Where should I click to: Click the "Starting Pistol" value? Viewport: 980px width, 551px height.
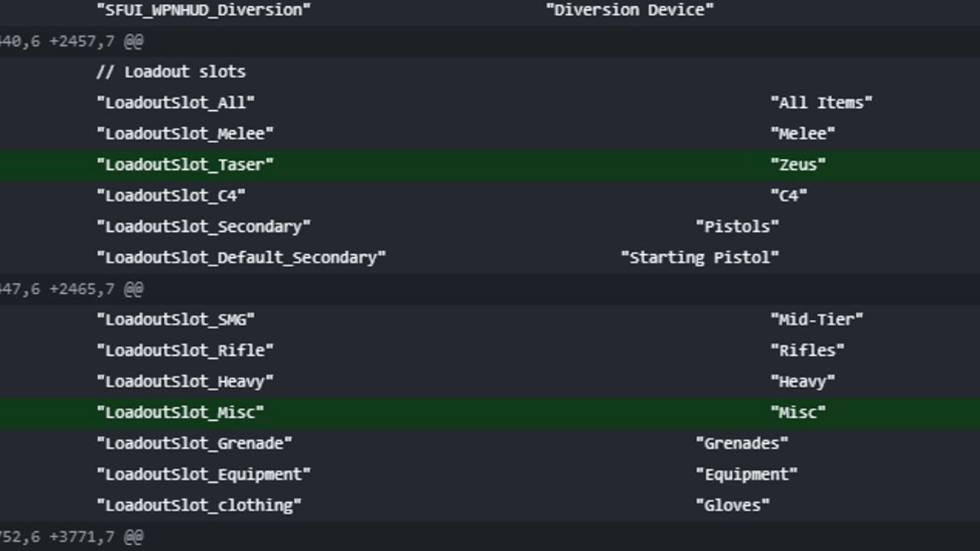point(700,258)
